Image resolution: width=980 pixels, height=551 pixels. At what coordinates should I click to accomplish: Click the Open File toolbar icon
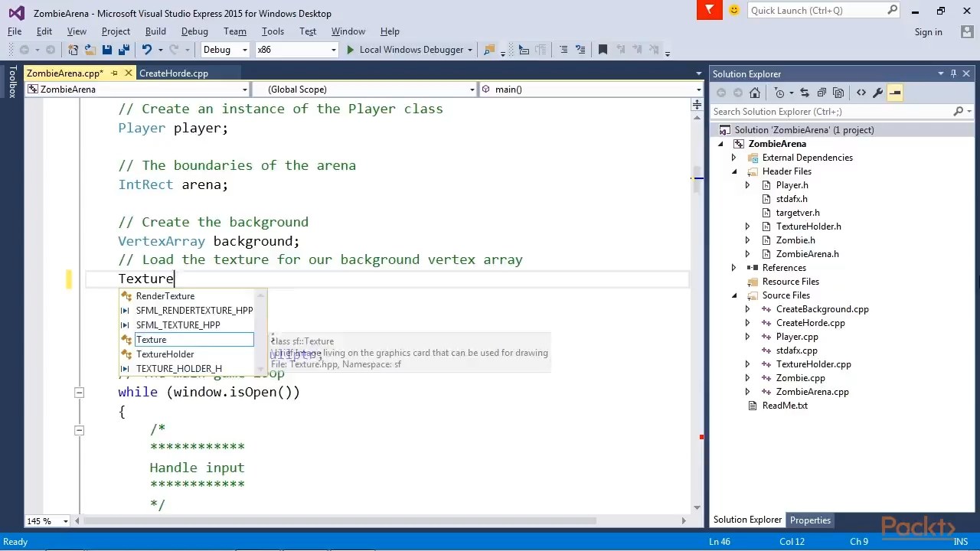click(x=90, y=50)
